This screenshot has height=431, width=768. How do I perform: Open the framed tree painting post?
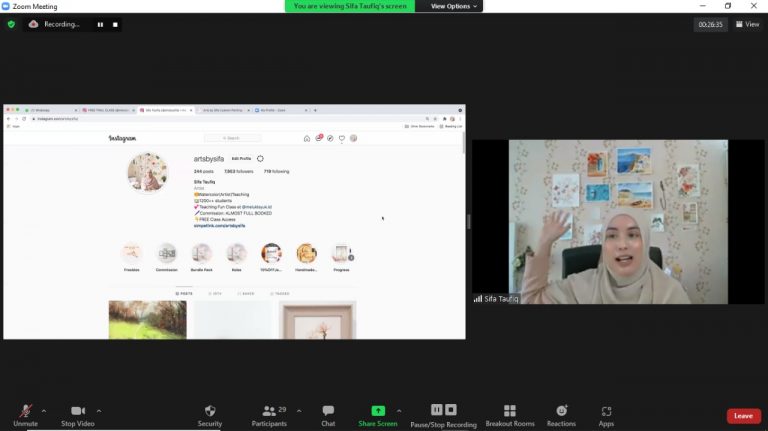[x=317, y=320]
